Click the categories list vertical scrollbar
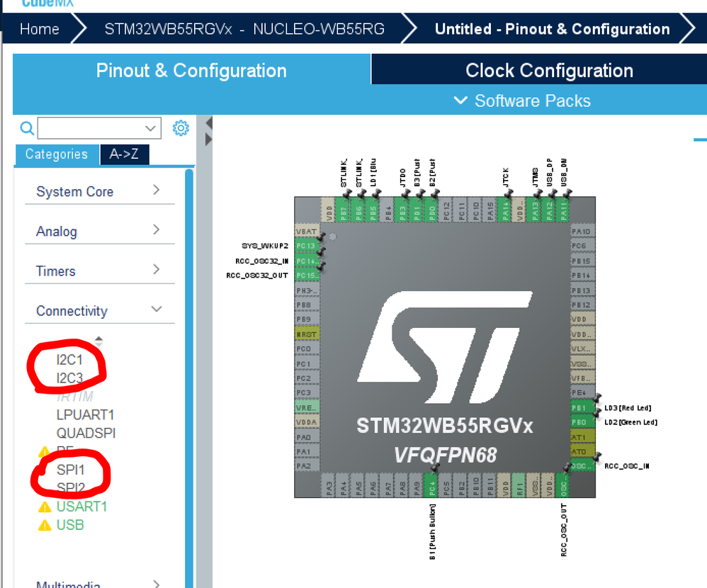 (189, 378)
